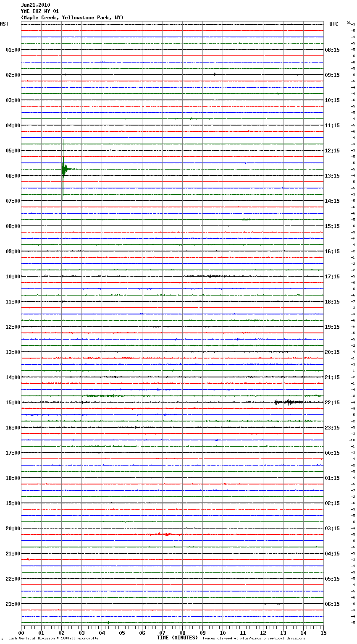Click the vertical division 1600.00 microvolts note
The image size is (357, 644).
coord(53,639)
